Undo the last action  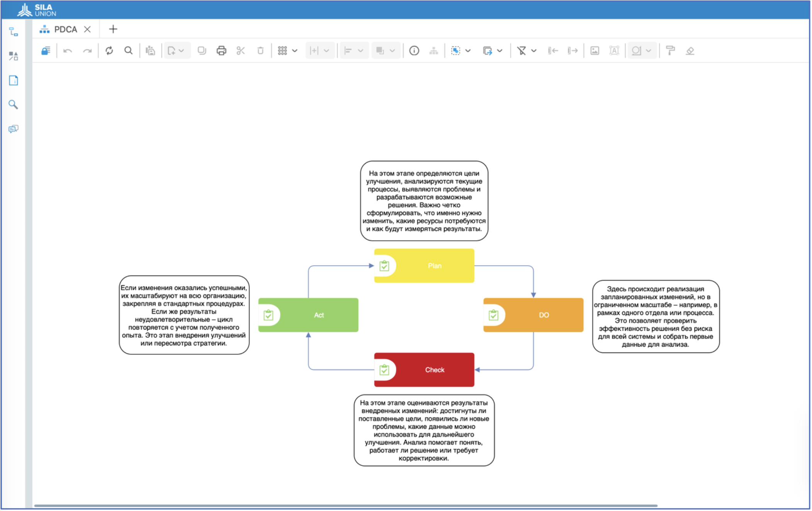[68, 51]
